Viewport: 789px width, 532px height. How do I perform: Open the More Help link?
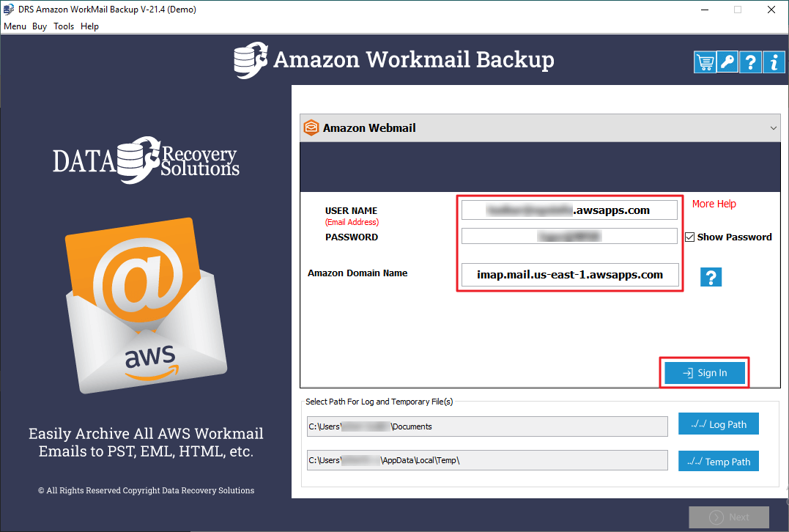pos(714,204)
